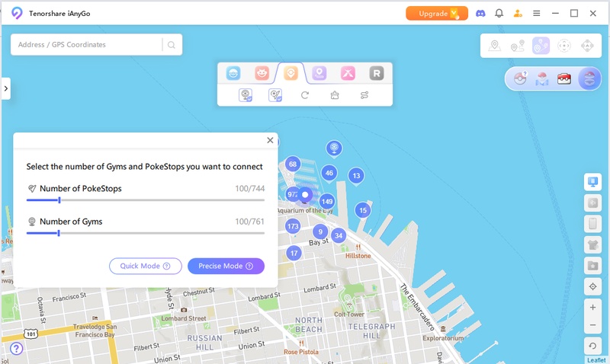Click the red Pokeball toolbox icon
Image resolution: width=610 pixels, height=364 pixels.
pyautogui.click(x=564, y=79)
